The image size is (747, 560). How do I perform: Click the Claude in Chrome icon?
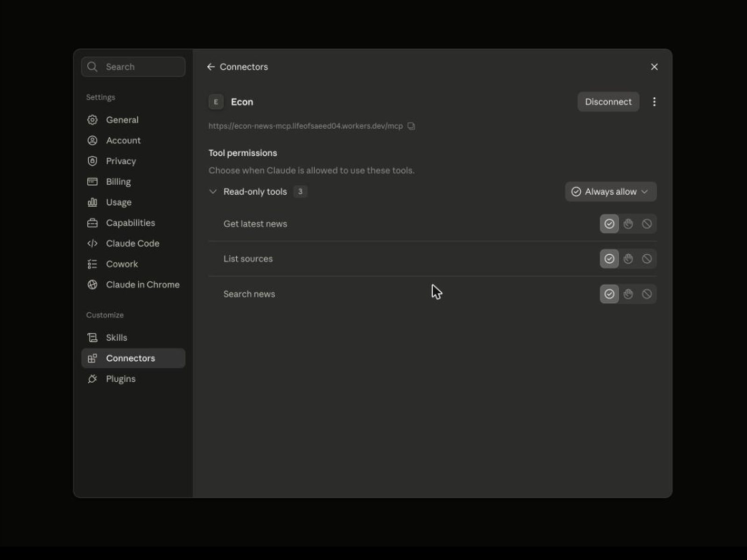click(x=92, y=285)
